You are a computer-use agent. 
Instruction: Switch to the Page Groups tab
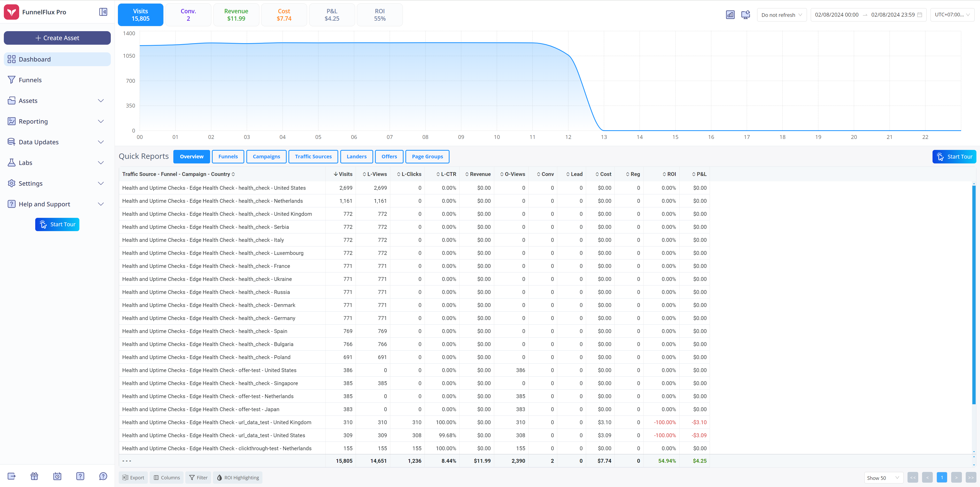tap(427, 156)
